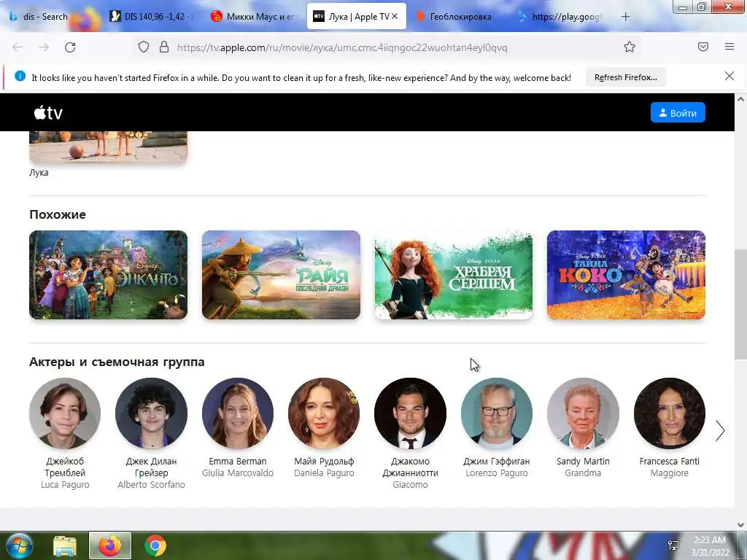This screenshot has height=560, width=747.
Task: Open the Храбрая сердцем movie thumbnail
Action: coord(454,275)
